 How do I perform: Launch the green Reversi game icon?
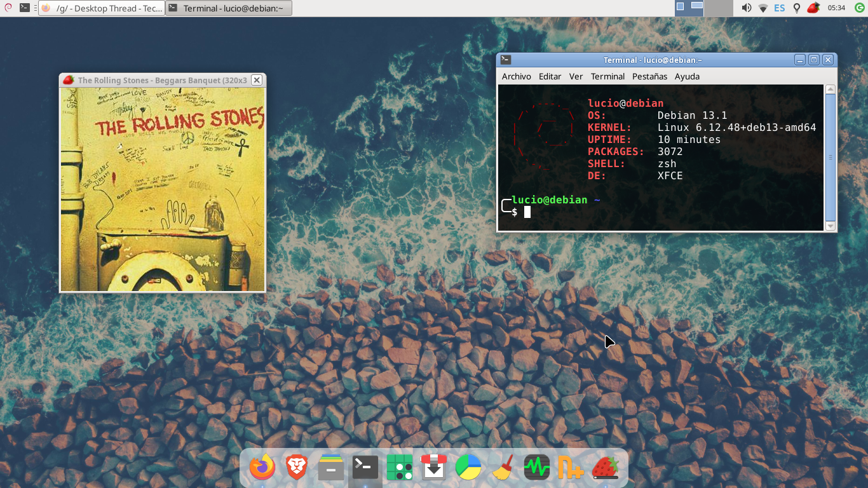400,468
